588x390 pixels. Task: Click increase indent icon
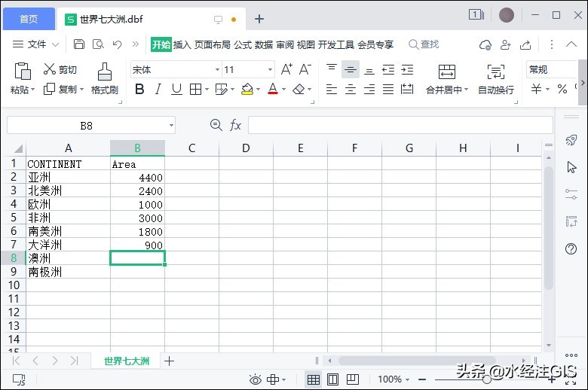[x=407, y=69]
